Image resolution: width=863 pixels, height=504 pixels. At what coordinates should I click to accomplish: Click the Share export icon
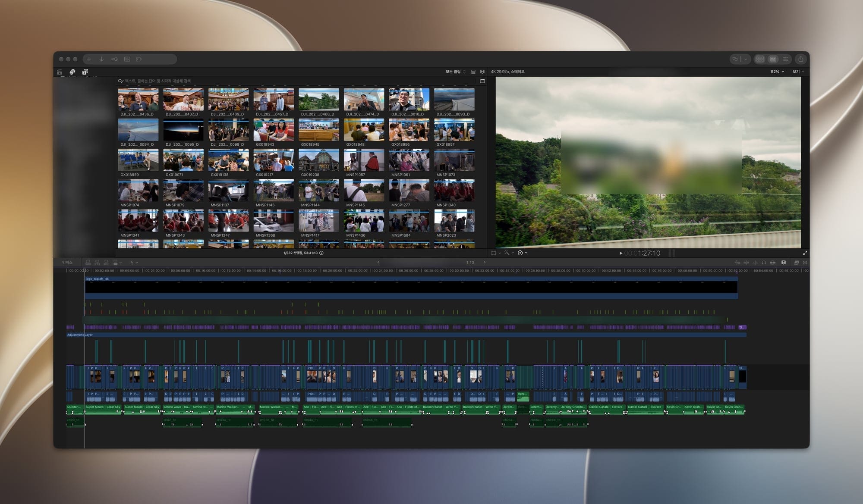pyautogui.click(x=801, y=59)
